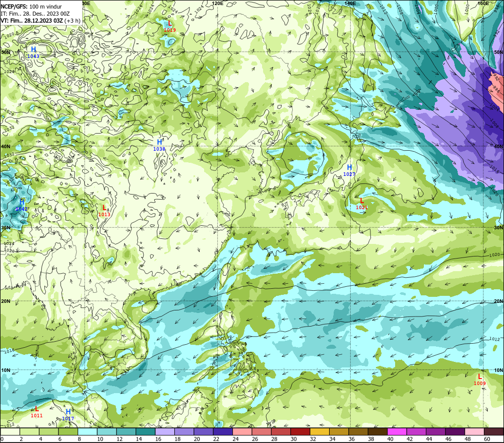Click the pink legend swatch at 24
Image resolution: width=504 pixels, height=443 pixels.
[242, 431]
